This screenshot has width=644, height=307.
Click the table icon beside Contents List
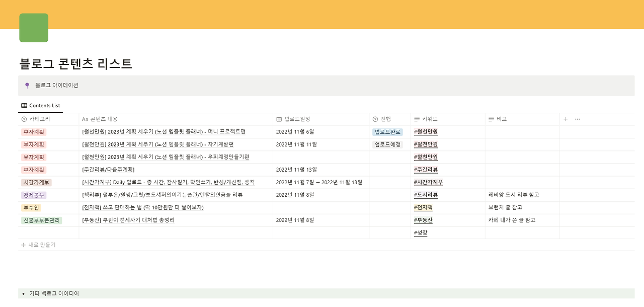[x=24, y=106]
